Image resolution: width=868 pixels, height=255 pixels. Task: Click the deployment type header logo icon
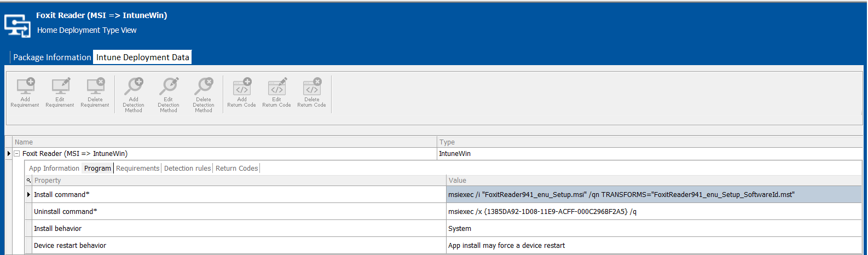tap(18, 25)
